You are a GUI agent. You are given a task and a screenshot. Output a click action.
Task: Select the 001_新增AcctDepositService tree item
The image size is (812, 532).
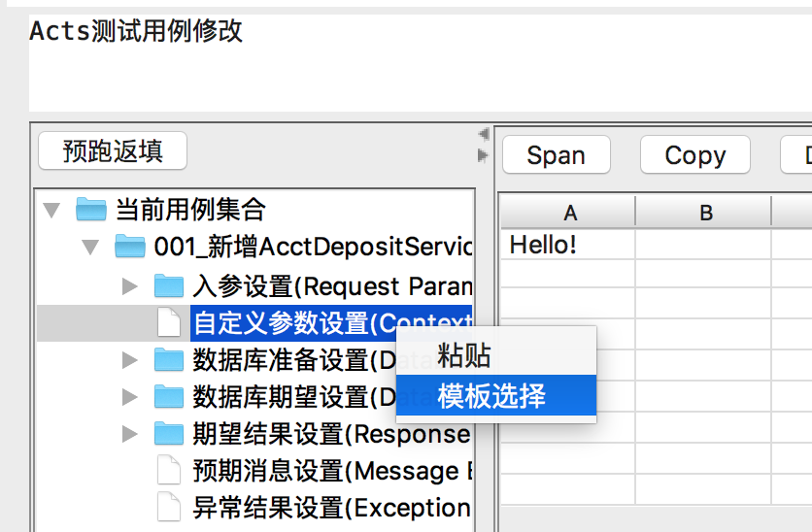(314, 247)
